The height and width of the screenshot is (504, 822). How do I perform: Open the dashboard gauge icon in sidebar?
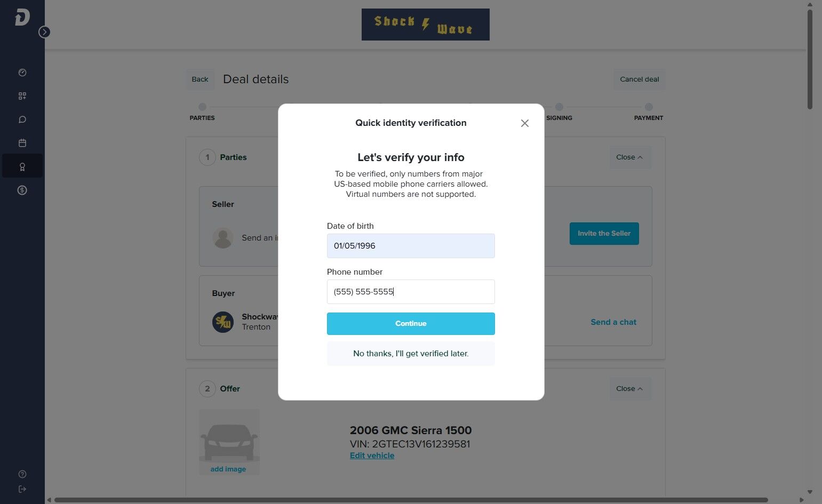point(22,73)
